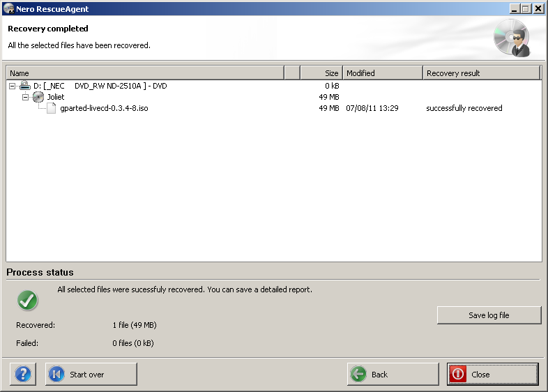Click the '1 file (49 MB)' recovered value
548x392 pixels.
(135, 325)
